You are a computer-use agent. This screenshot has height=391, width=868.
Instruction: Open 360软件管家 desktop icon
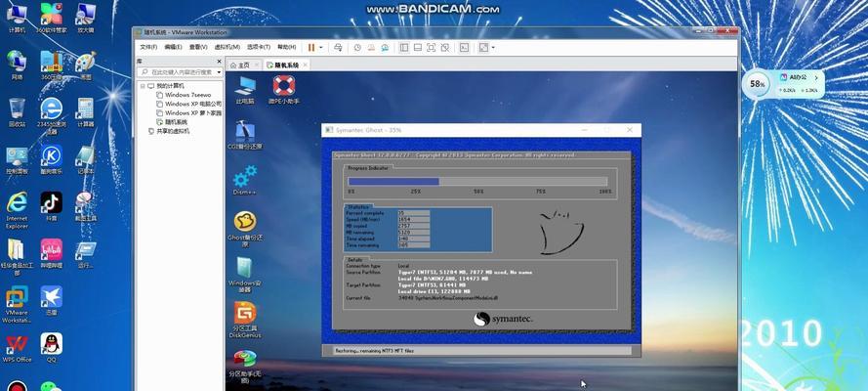tap(51, 19)
